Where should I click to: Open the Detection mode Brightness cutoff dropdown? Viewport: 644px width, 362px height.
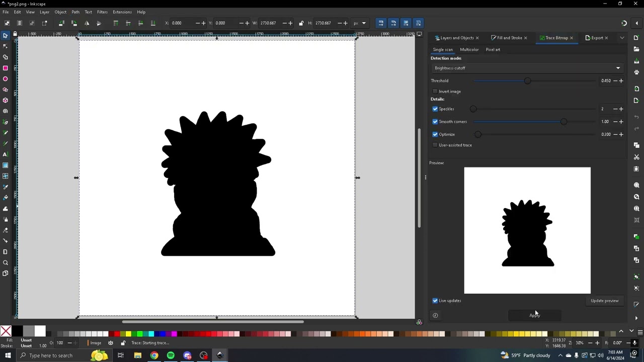click(x=527, y=68)
